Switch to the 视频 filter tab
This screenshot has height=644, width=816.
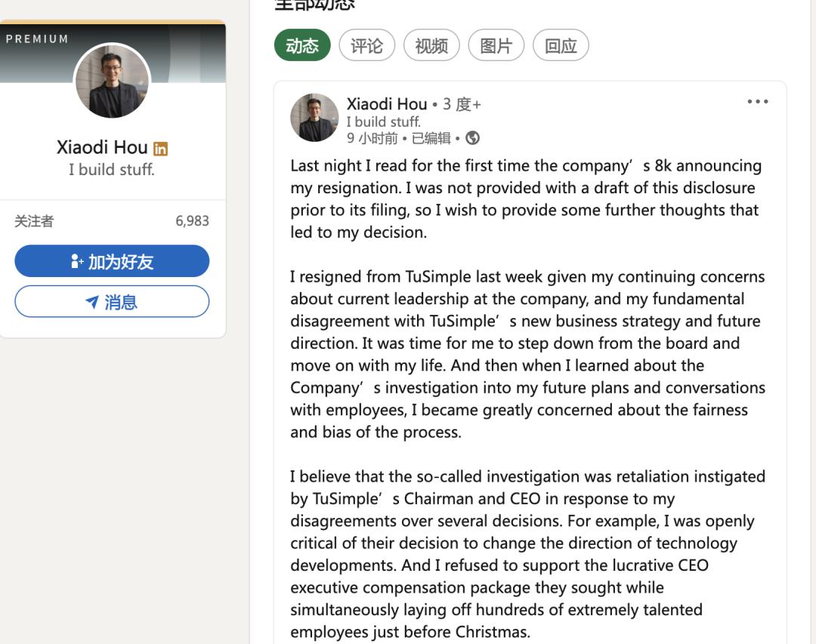point(431,46)
